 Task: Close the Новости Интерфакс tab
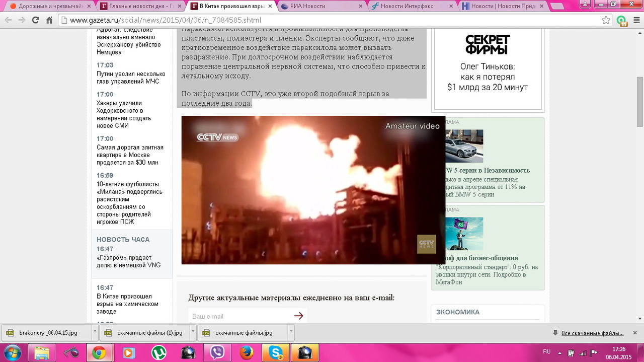point(451,7)
